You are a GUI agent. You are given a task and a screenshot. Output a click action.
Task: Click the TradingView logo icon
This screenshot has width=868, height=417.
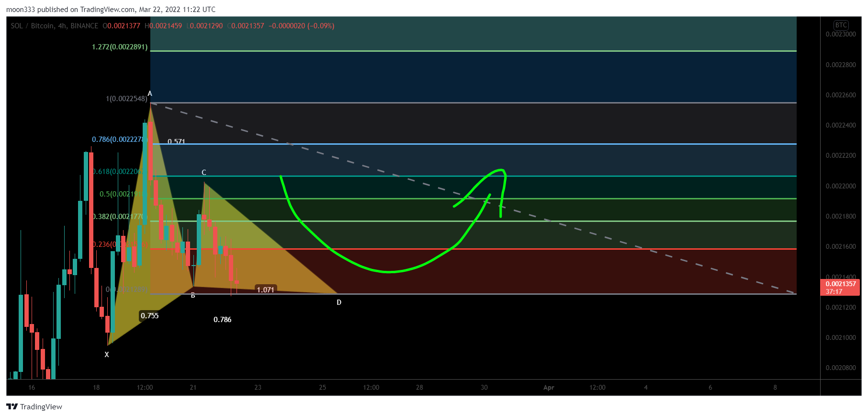pyautogui.click(x=12, y=406)
